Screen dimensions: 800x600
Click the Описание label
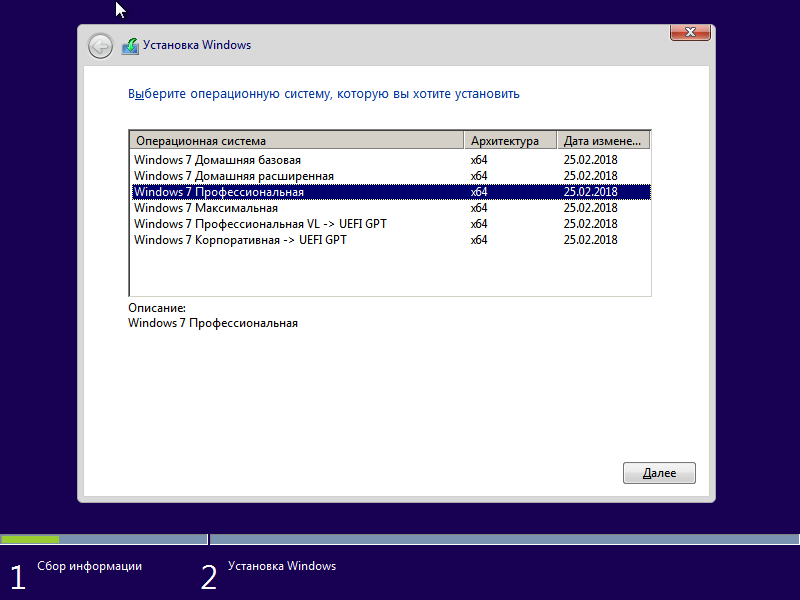[157, 308]
